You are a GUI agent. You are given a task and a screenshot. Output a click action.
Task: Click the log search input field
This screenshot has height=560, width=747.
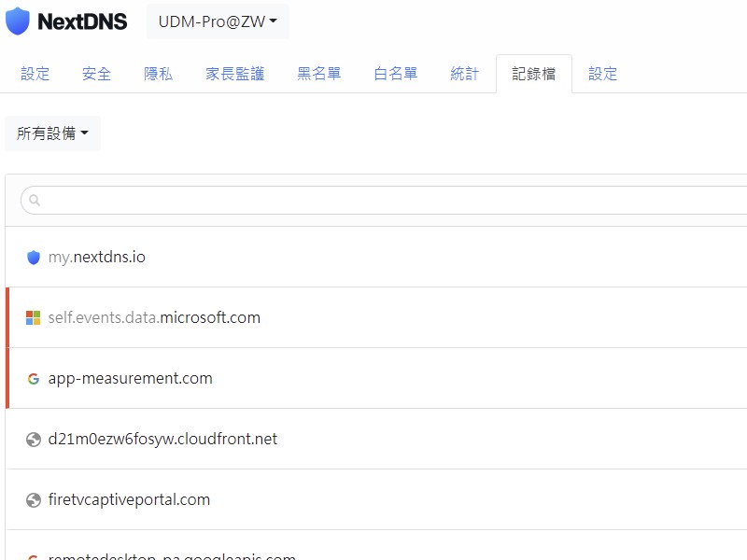(x=384, y=200)
